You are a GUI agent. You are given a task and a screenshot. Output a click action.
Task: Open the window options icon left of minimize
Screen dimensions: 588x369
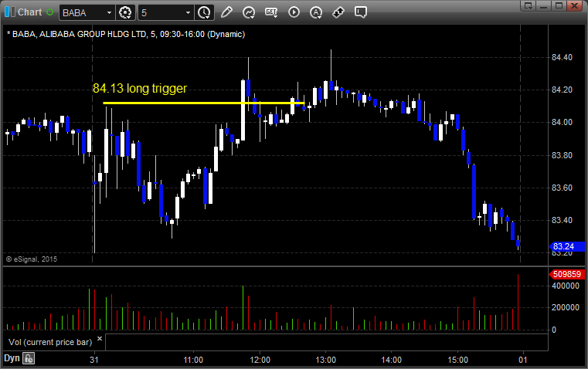(x=529, y=5)
